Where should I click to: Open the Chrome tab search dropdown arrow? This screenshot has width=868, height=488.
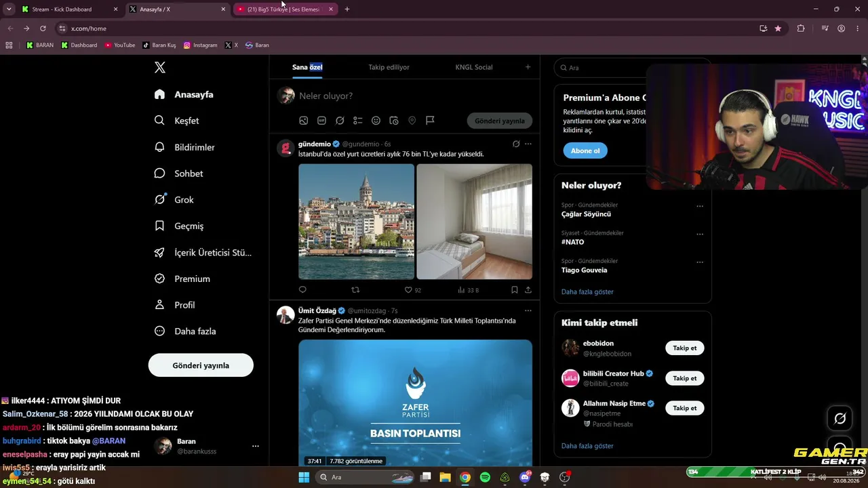(x=9, y=9)
